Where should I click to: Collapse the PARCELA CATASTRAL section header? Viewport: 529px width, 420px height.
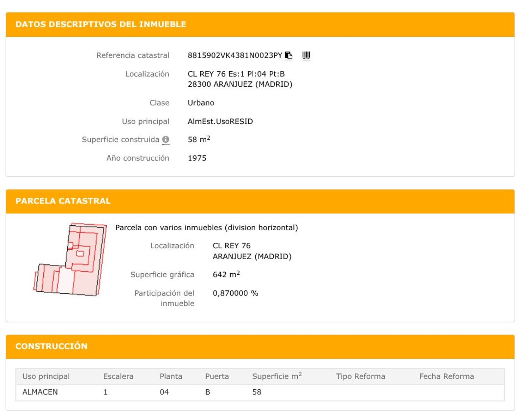coord(63,201)
